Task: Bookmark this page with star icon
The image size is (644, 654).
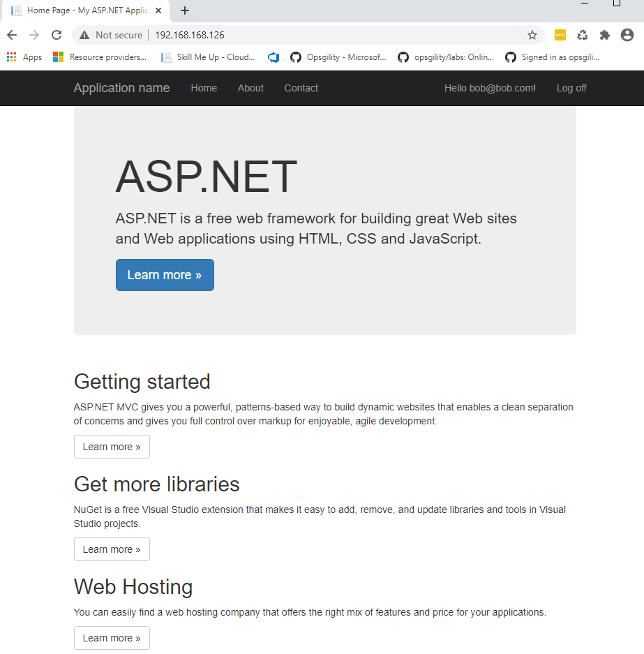Action: coord(532,35)
